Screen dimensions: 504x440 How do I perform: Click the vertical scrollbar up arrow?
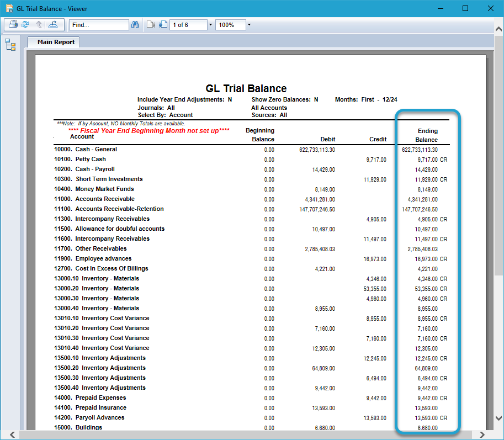499,29
